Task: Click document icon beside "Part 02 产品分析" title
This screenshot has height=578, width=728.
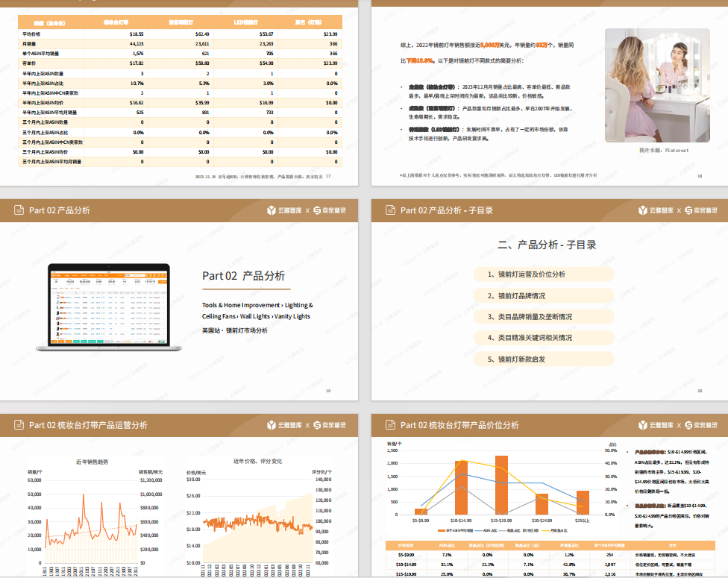Action: [x=19, y=210]
